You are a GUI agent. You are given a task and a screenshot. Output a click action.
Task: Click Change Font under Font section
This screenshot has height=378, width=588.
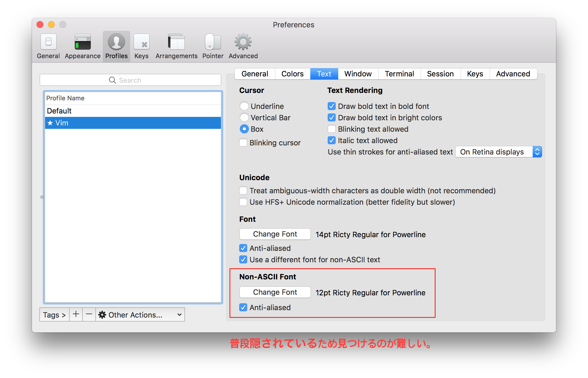[275, 234]
